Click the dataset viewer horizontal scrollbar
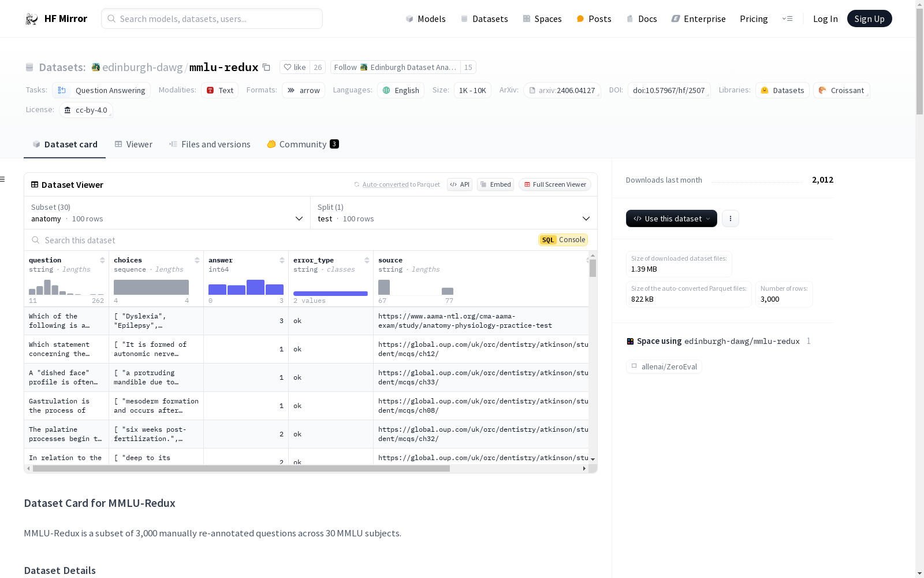Image resolution: width=924 pixels, height=578 pixels. 241,469
